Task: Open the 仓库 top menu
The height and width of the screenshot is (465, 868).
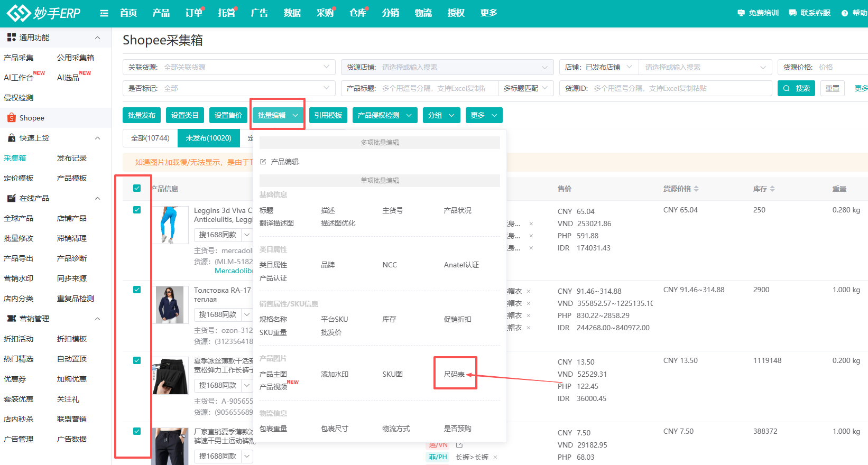Action: (x=358, y=13)
